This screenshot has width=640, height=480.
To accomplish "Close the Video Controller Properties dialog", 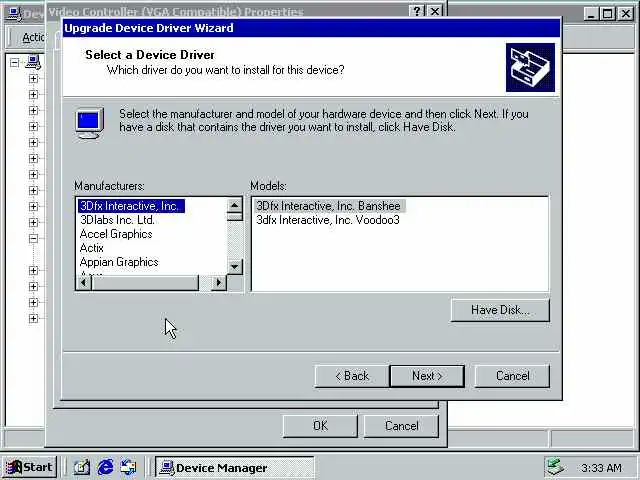I will pos(435,11).
